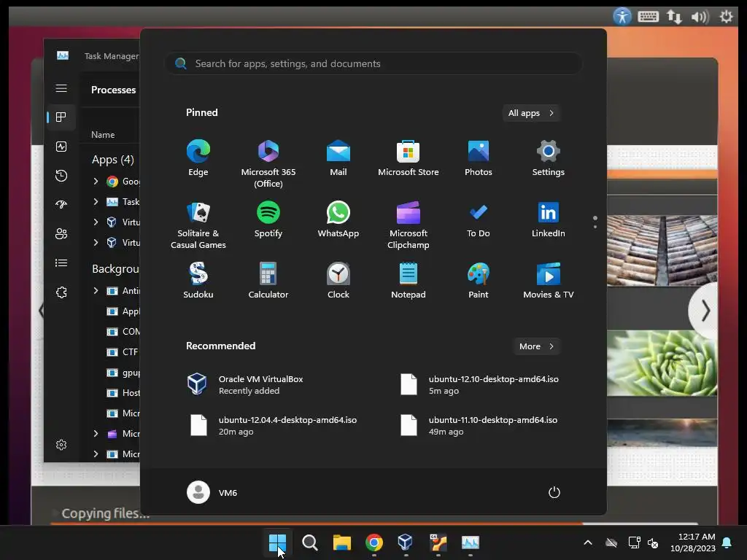Viewport: 747px width, 560px height.
Task: Open clock and date in taskbar
Action: tap(693, 542)
